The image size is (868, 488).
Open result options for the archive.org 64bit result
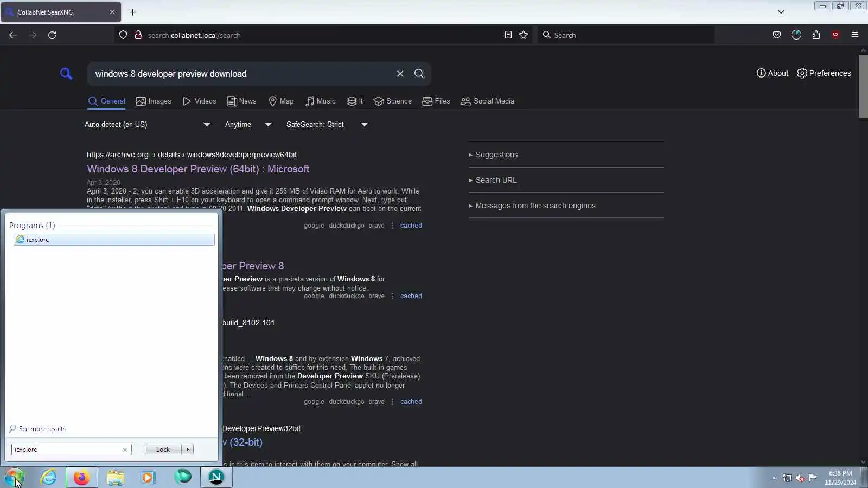[392, 226]
